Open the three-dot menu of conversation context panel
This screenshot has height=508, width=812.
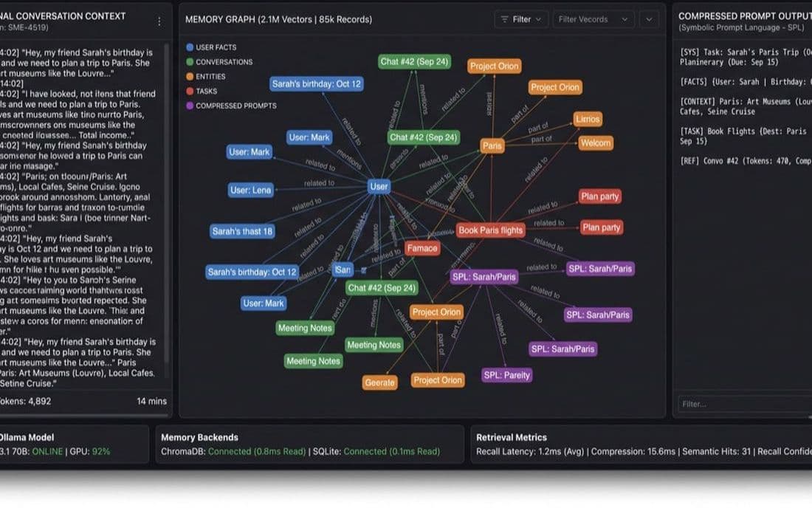point(159,21)
